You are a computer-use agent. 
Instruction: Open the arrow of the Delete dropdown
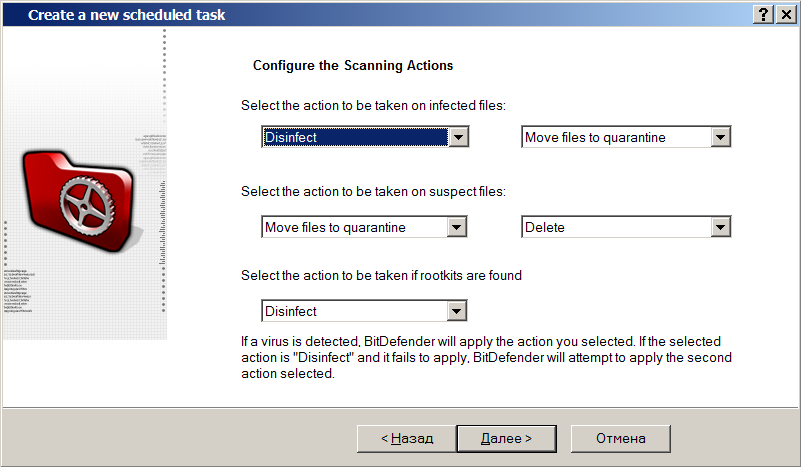[x=720, y=228]
